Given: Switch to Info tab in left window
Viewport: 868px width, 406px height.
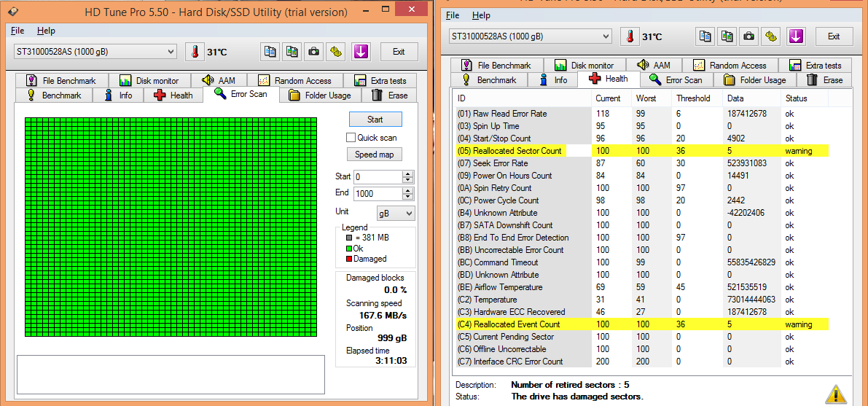Looking at the screenshot, I should [x=118, y=95].
